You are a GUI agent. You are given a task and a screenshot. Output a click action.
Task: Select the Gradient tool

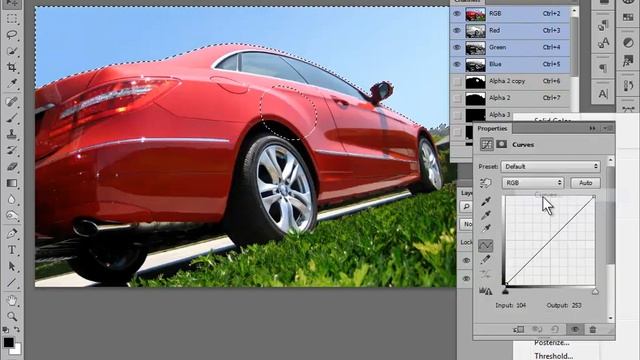12,183
